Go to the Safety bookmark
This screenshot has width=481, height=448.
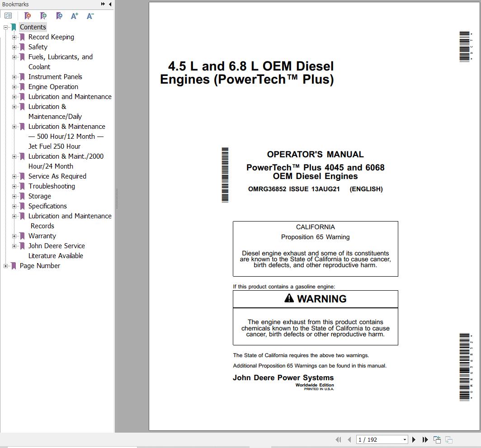pos(38,47)
